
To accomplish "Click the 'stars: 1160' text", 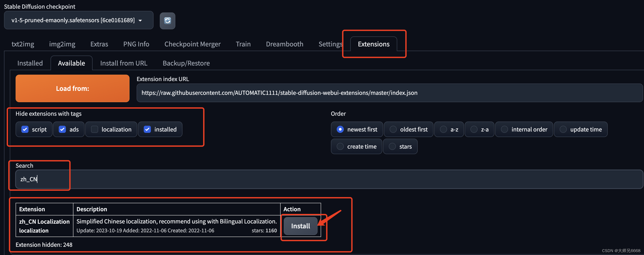I will click(264, 231).
